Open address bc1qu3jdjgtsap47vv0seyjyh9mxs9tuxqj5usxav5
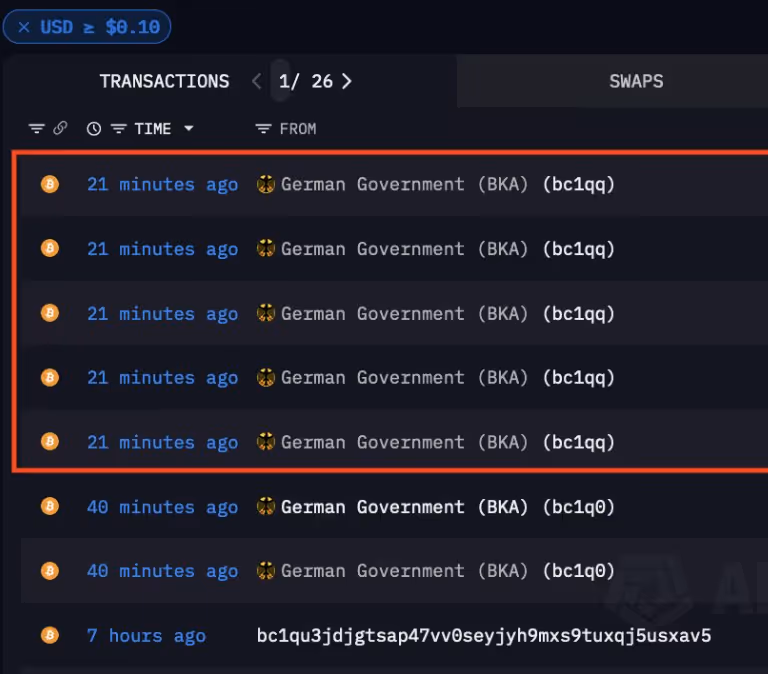Screen dimensions: 768x674 [x=484, y=635]
